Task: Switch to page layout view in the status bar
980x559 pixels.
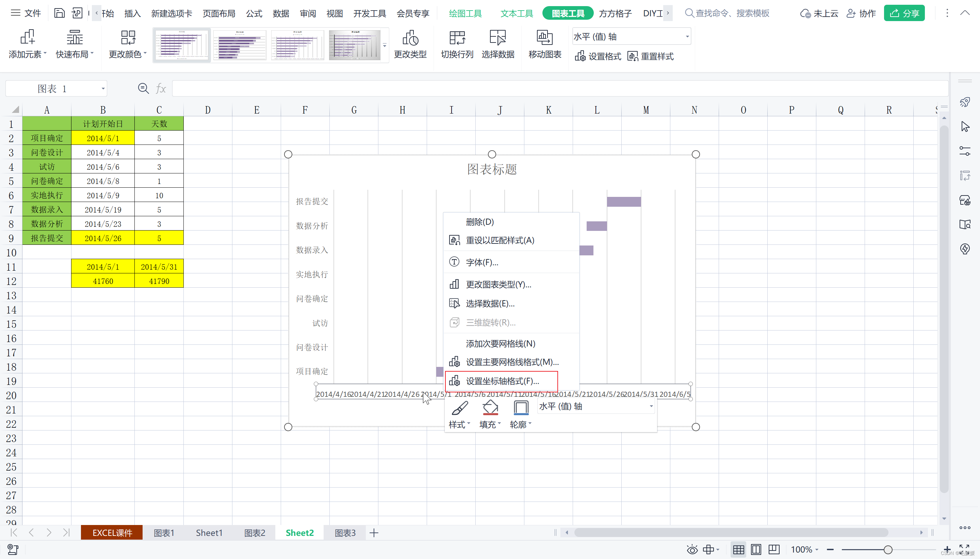Action: [x=756, y=549]
